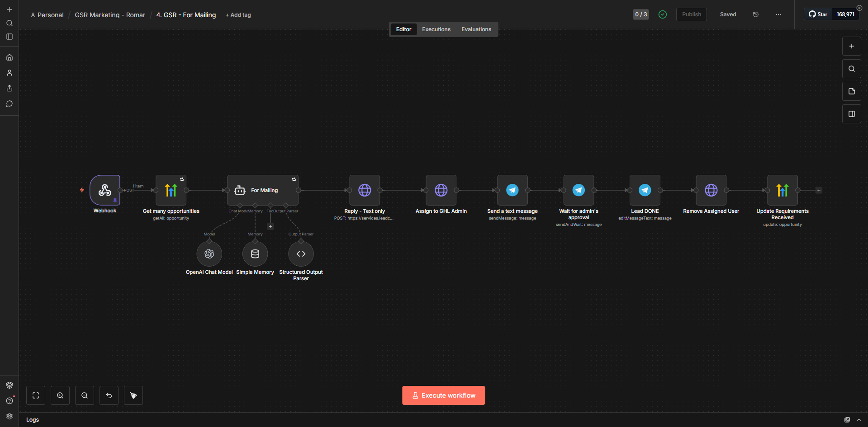Zoom in on the canvas
This screenshot has width=868, height=427.
pos(60,395)
